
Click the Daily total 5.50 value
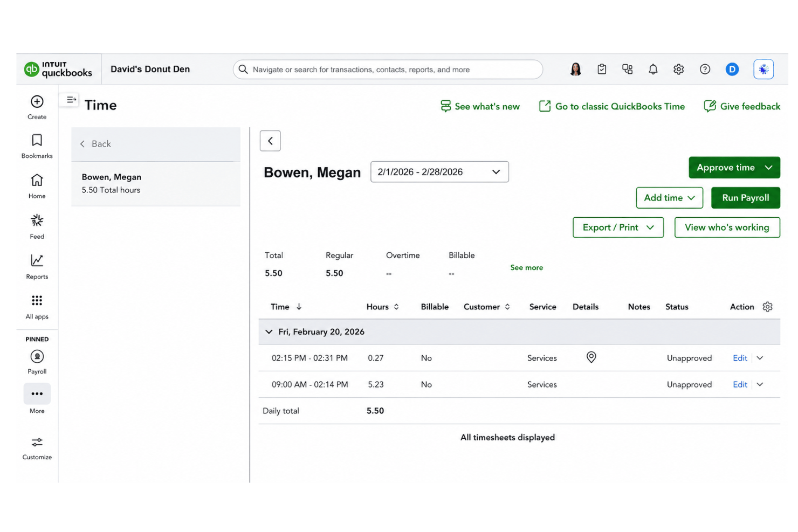click(375, 411)
